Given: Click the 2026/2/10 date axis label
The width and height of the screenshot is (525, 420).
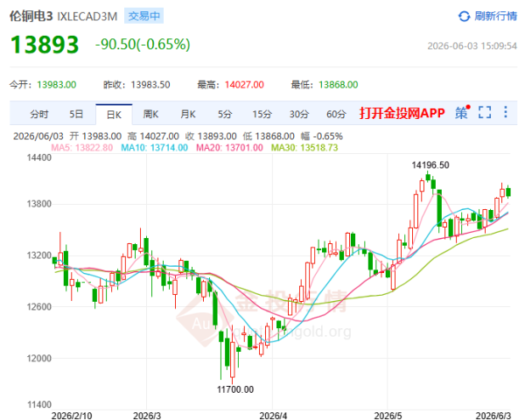Looking at the screenshot, I should point(72,416).
